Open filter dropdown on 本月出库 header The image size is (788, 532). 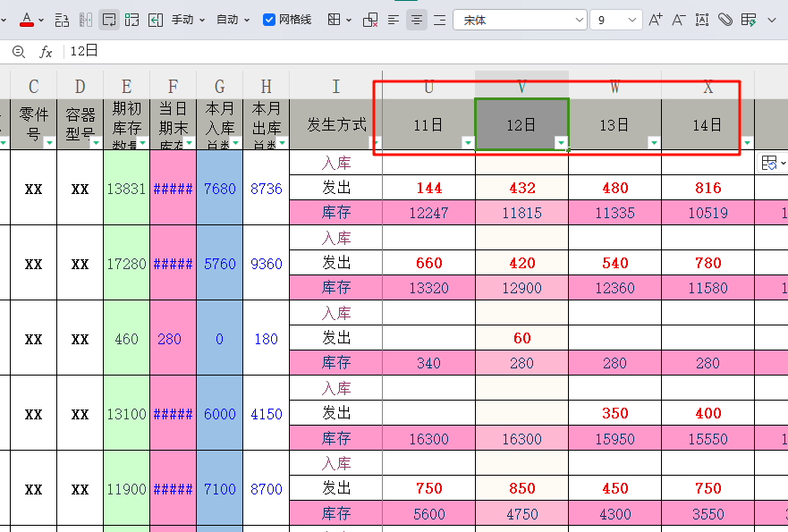point(282,143)
